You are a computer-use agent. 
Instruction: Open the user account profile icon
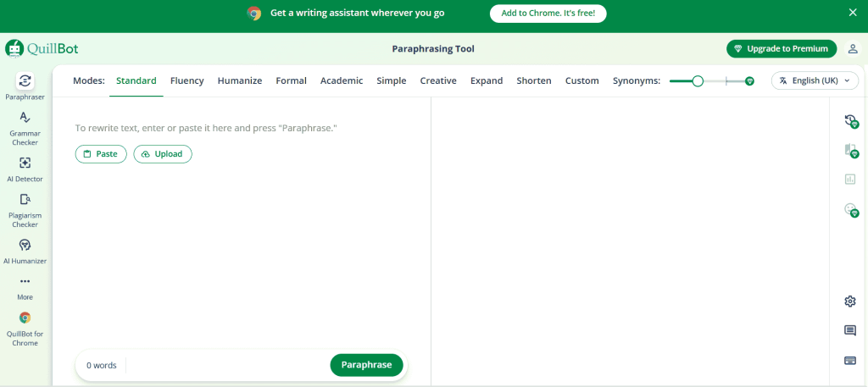tap(853, 48)
